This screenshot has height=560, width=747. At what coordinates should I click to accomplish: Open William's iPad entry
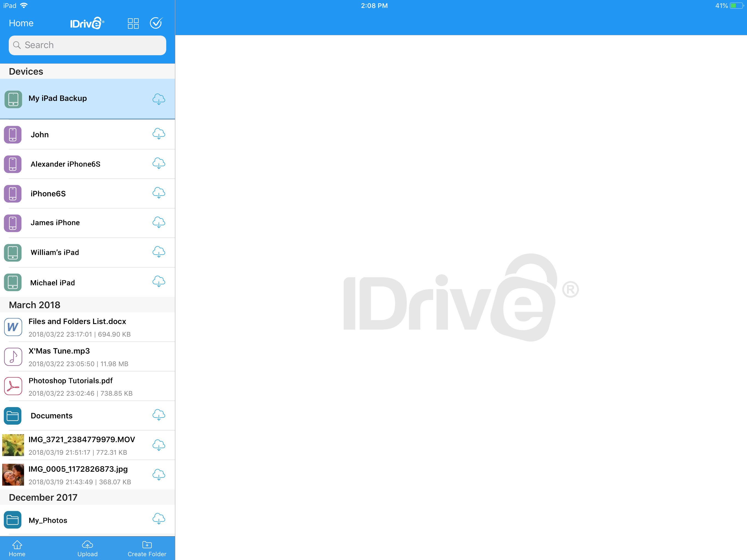(x=87, y=253)
